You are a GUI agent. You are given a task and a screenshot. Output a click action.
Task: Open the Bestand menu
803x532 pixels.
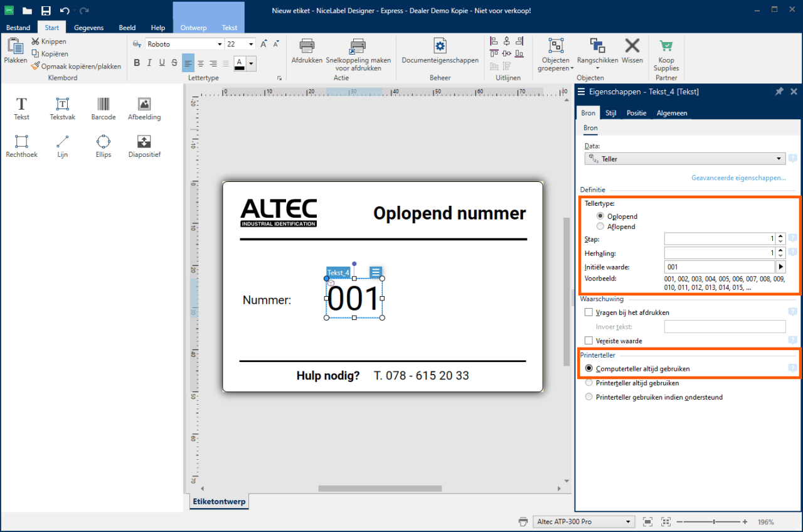(18, 28)
